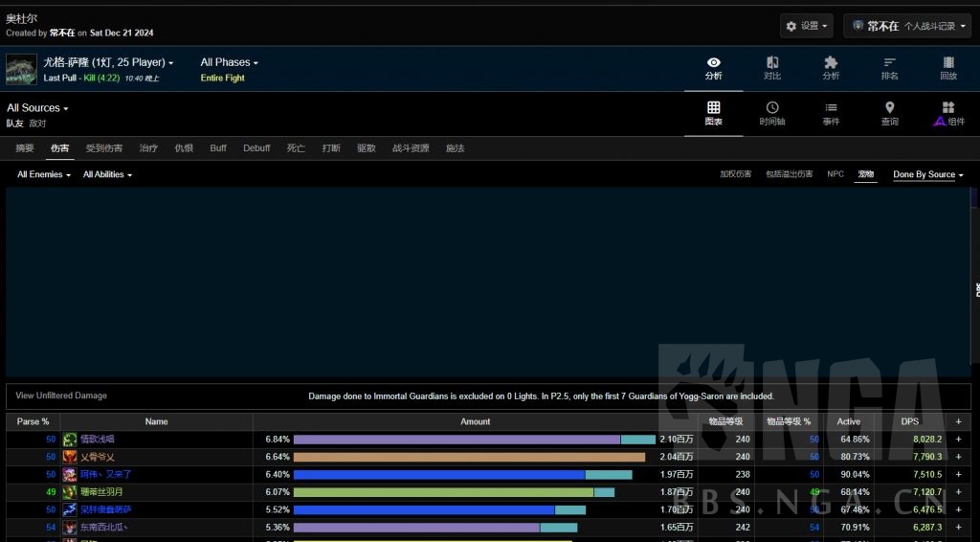The height and width of the screenshot is (542, 980).
Task: Open the All Phases dropdown
Action: point(230,62)
